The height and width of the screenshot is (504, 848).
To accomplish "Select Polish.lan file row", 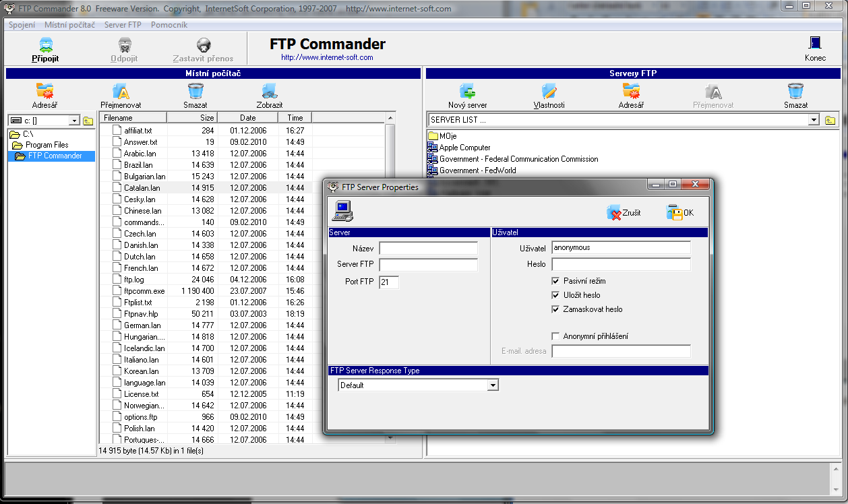I will pos(212,429).
